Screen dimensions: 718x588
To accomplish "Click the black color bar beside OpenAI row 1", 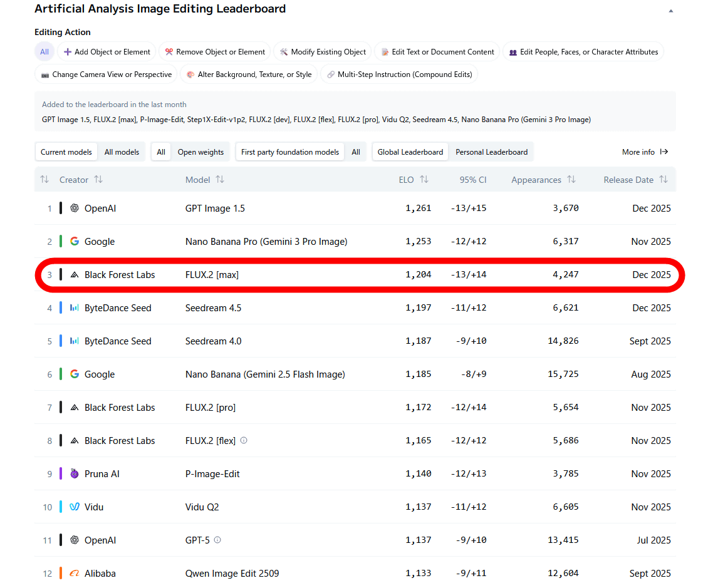I will (61, 209).
